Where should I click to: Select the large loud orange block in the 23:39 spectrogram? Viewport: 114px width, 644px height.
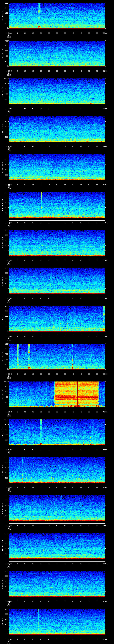click(76, 394)
